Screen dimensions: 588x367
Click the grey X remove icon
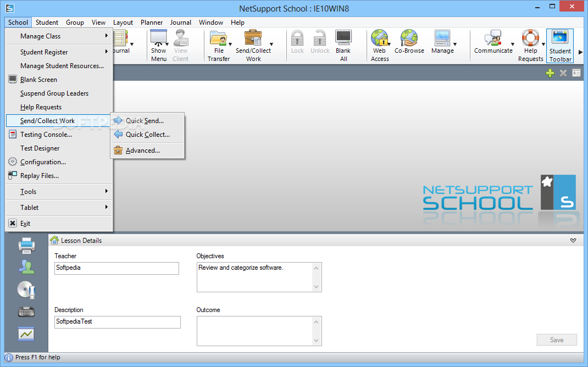click(x=563, y=73)
